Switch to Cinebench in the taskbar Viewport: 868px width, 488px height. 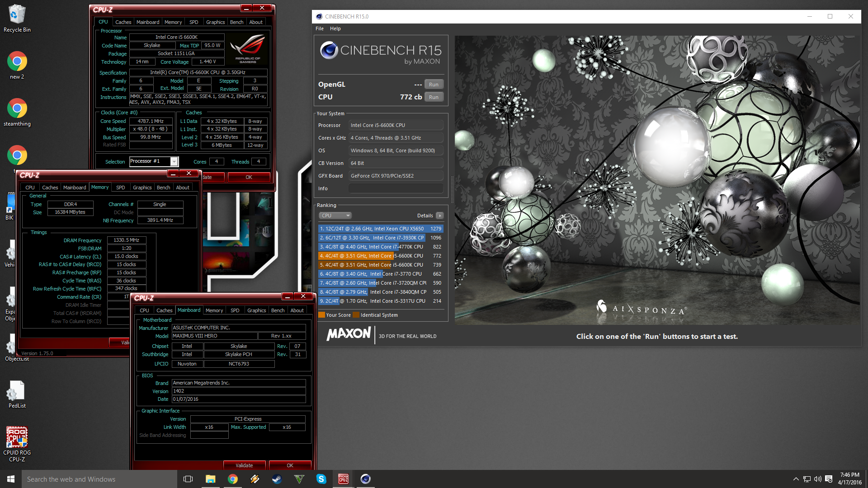point(365,479)
